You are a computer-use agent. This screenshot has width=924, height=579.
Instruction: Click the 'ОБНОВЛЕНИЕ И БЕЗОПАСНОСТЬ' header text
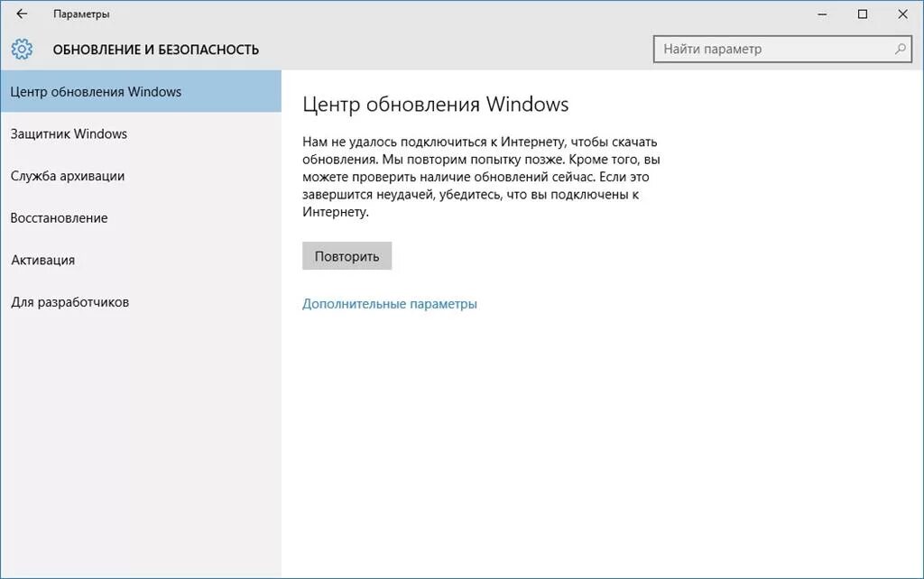[155, 50]
